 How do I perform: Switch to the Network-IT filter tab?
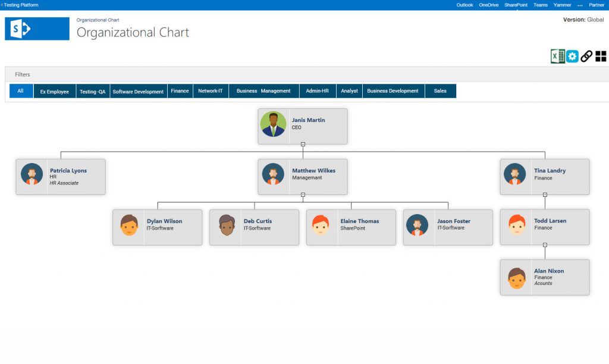click(x=211, y=90)
